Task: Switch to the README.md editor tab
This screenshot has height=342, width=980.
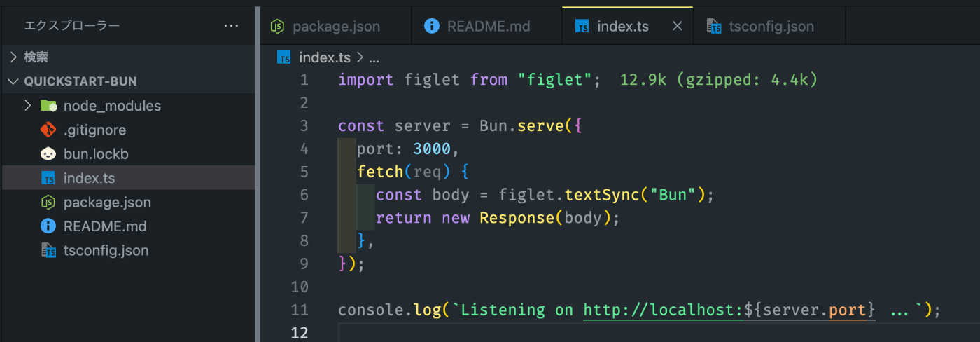Action: (x=487, y=27)
